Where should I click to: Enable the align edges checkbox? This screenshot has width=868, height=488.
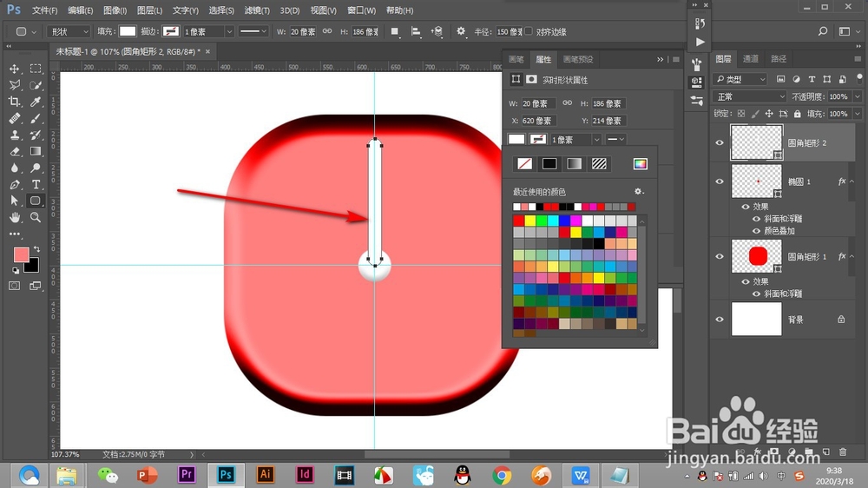(x=529, y=31)
